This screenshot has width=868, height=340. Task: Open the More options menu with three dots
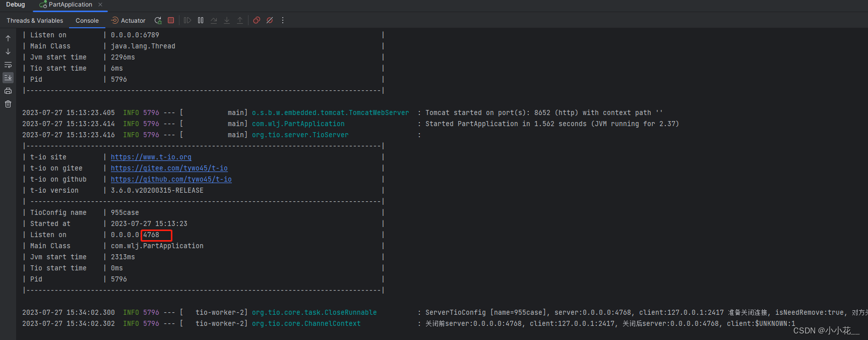tap(283, 20)
